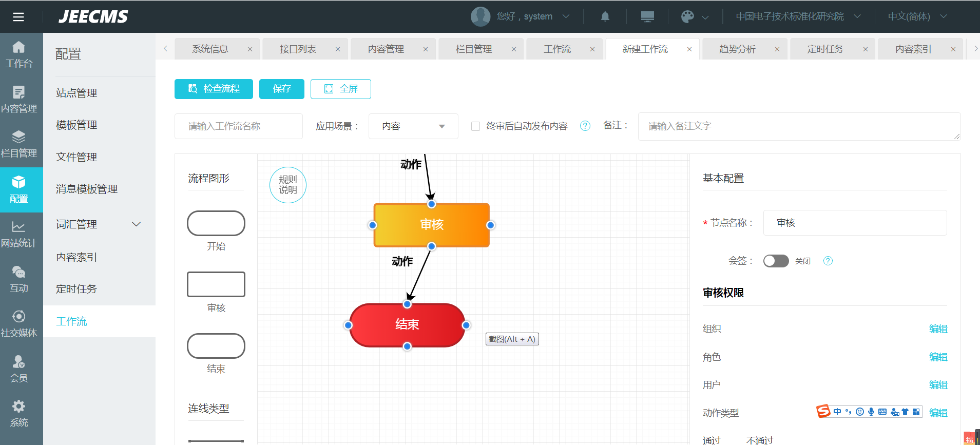This screenshot has width=980, height=445.
Task: Open notifications bell in the header
Action: 605,16
